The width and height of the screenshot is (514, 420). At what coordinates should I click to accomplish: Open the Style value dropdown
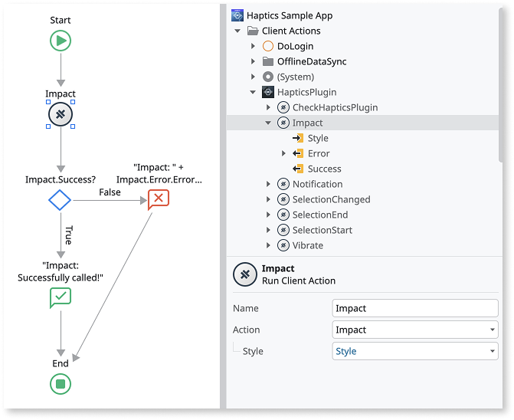click(x=492, y=351)
